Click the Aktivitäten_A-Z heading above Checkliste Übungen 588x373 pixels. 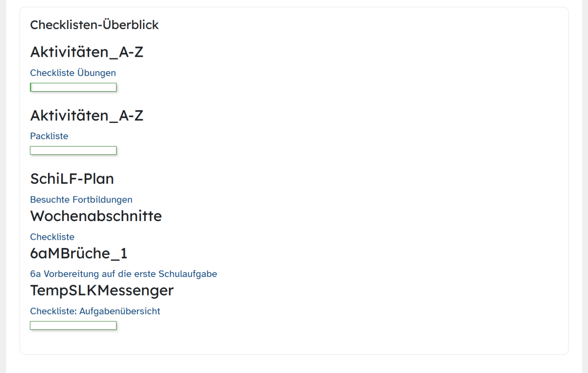tap(87, 52)
